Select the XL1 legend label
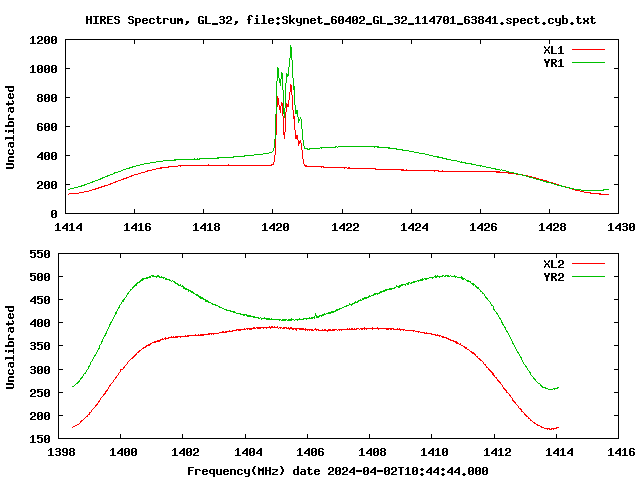 (x=553, y=50)
